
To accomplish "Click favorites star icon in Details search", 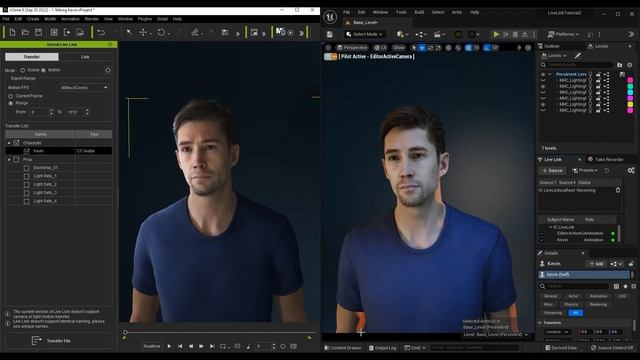I will tap(625, 287).
